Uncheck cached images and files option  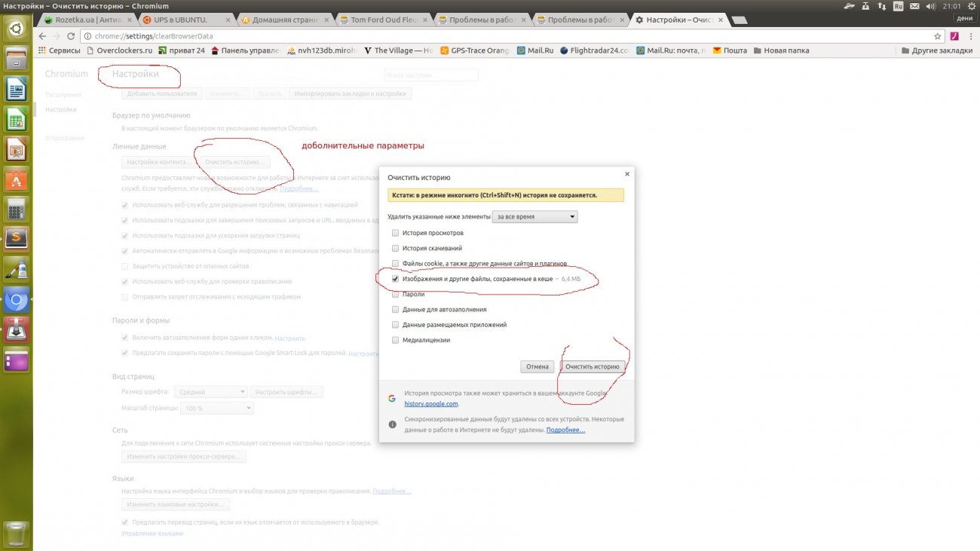click(x=396, y=279)
